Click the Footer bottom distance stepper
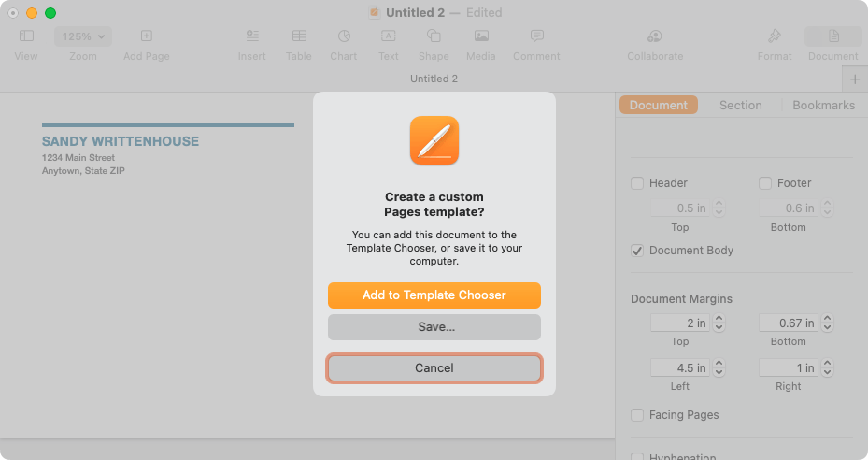The height and width of the screenshot is (460, 868). (x=828, y=208)
